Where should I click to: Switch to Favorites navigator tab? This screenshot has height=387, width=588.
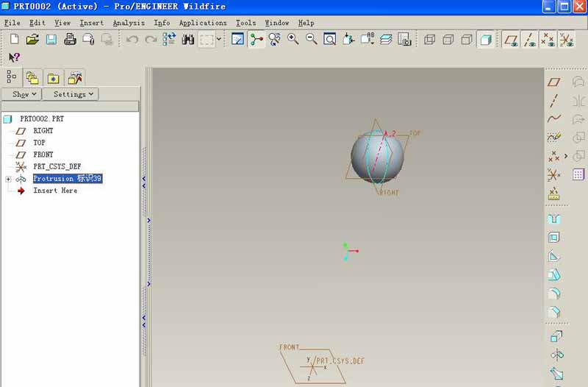53,78
